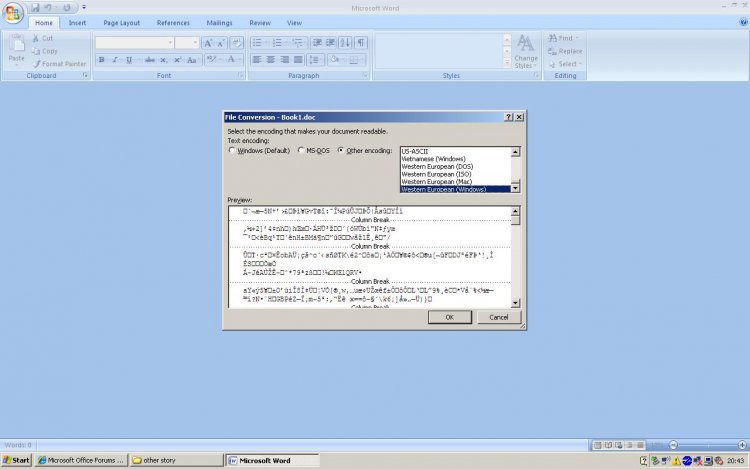The image size is (750, 469).
Task: Select the Format Painter tool
Action: point(60,64)
